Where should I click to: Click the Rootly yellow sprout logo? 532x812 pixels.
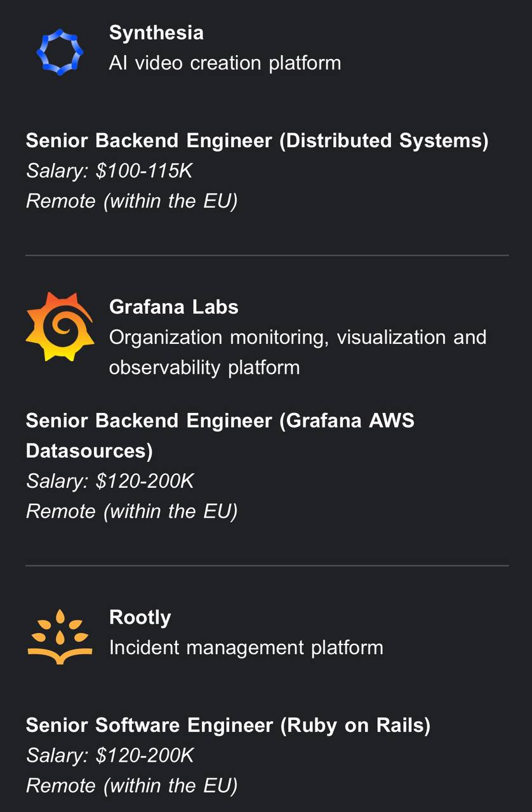[60, 636]
